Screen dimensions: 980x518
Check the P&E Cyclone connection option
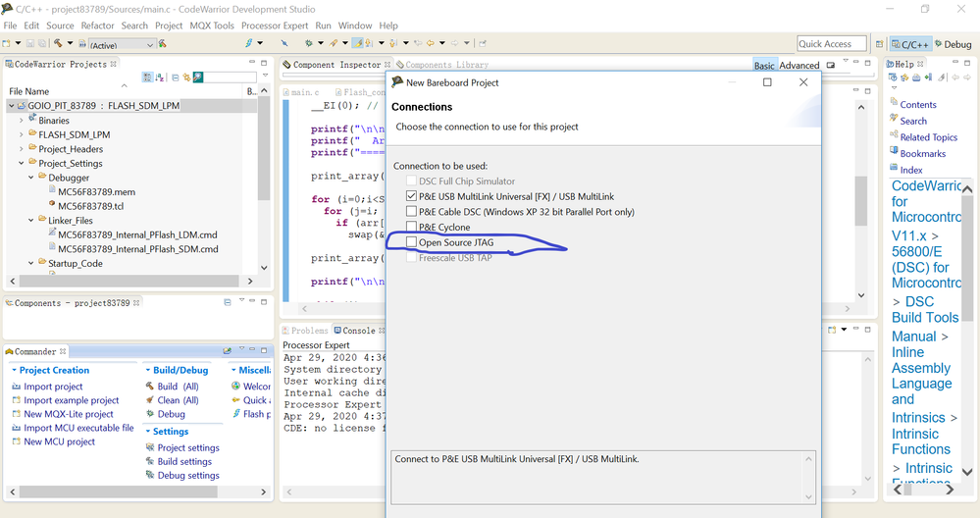tap(412, 227)
